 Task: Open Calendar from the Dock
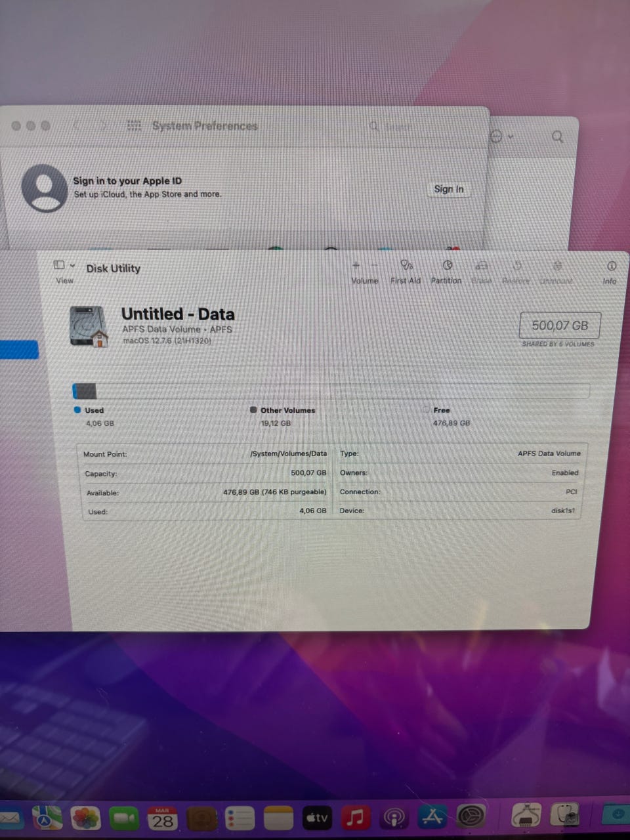[162, 818]
